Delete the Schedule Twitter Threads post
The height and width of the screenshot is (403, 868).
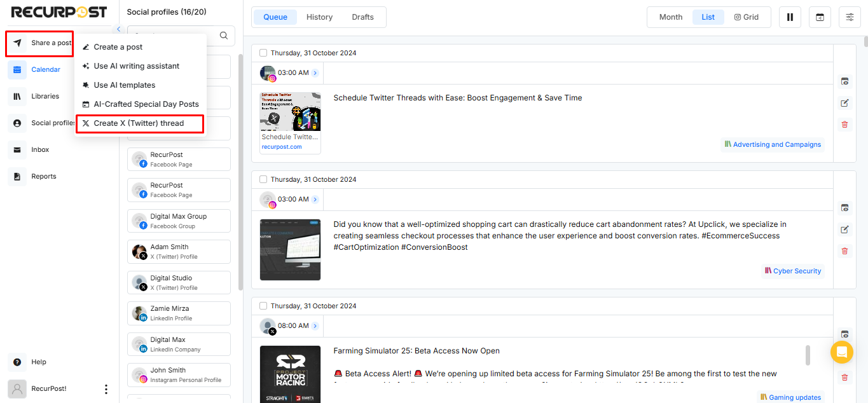tap(844, 125)
